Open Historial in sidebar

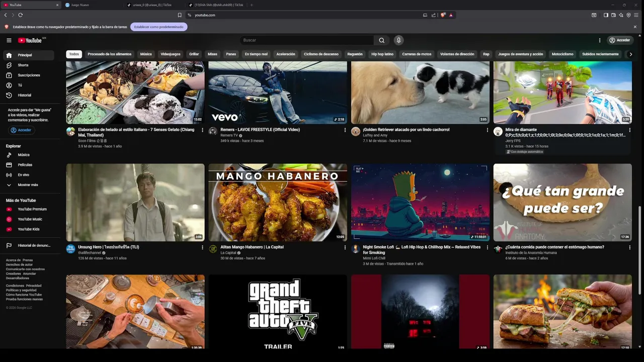click(x=29, y=95)
